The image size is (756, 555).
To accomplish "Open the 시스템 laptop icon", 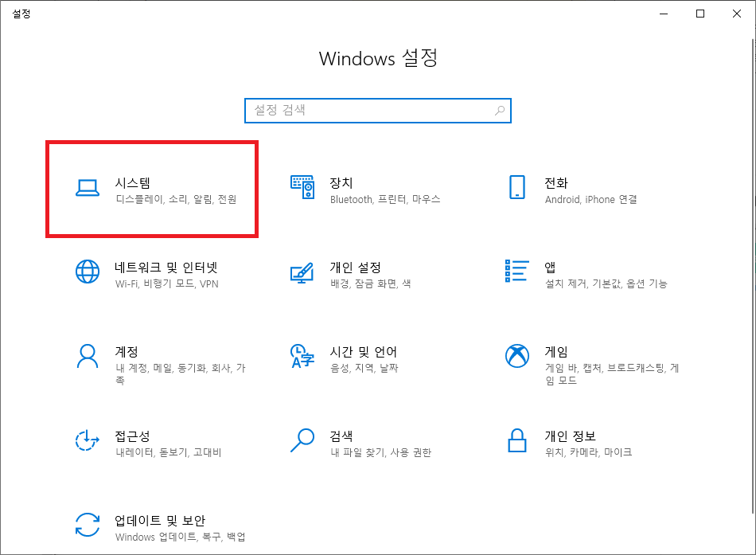I will pos(88,188).
